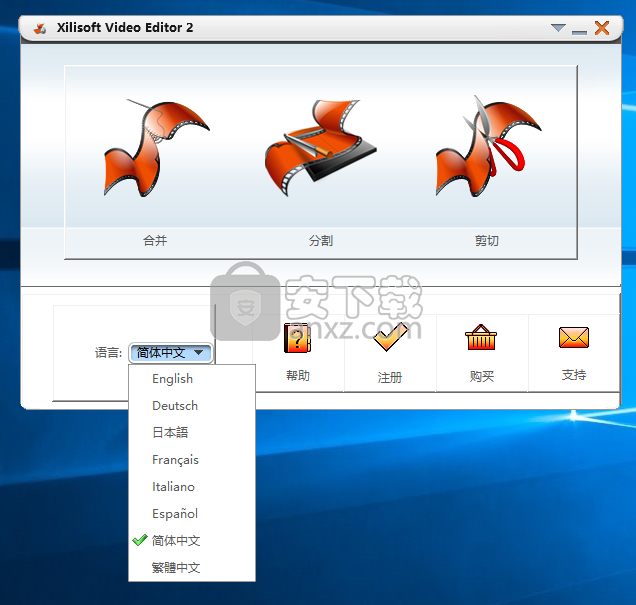
Task: Click the 支持 envelope icon
Action: coord(574,337)
